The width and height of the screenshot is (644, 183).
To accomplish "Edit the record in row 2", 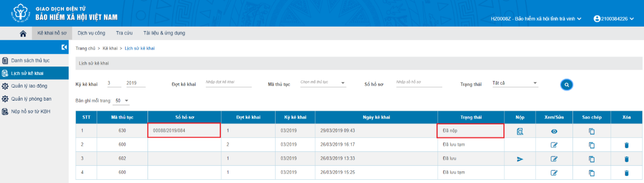I will coord(554,146).
